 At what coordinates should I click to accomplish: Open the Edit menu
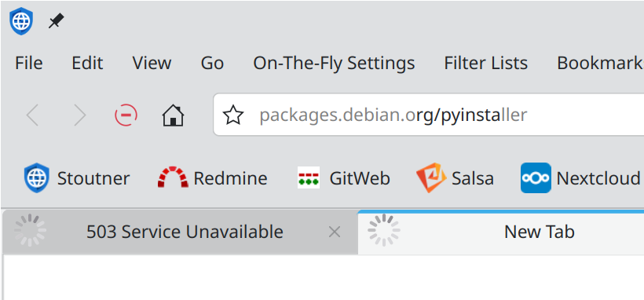click(87, 64)
